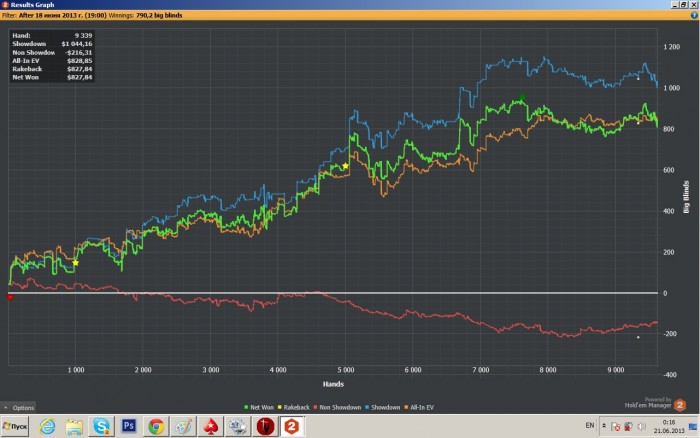The height and width of the screenshot is (438, 700).
Task: Click the Showdown value $1 044,16
Action: [77, 44]
